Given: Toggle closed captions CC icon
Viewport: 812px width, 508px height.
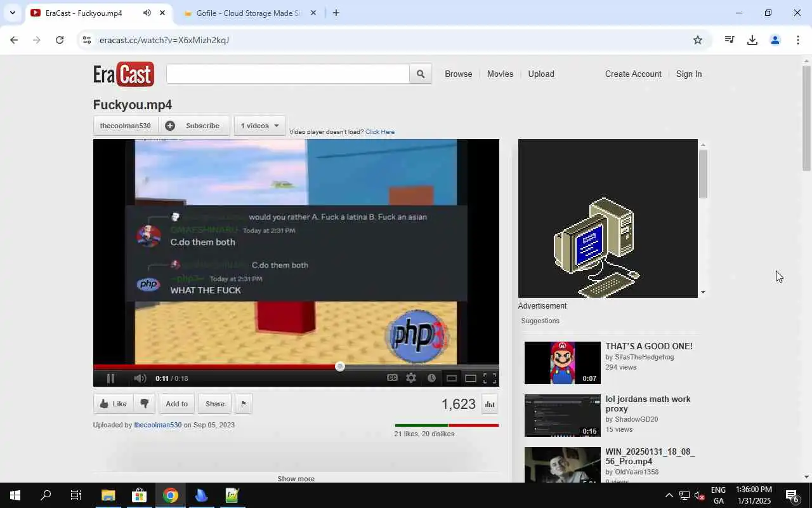Looking at the screenshot, I should pos(393,378).
